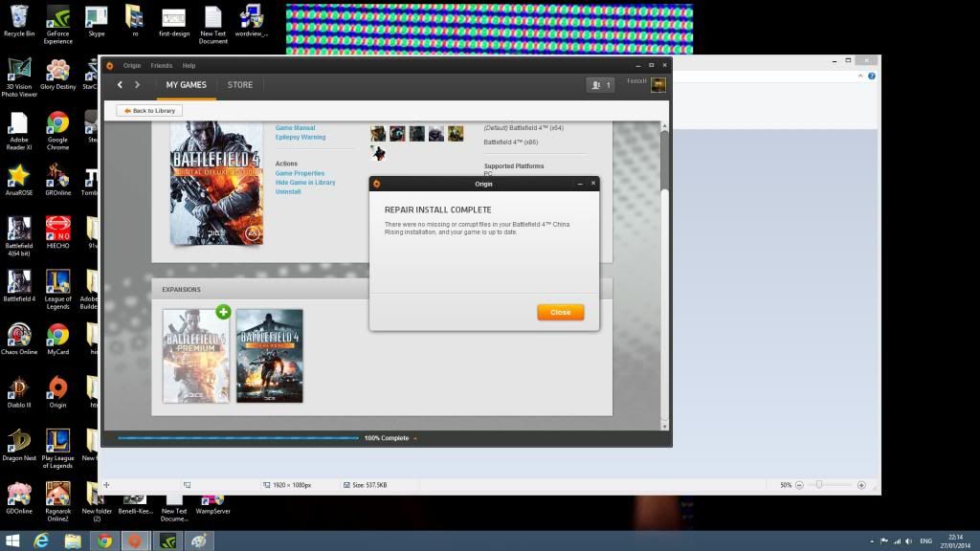Select the Diablo III desktop icon
The image size is (980, 551).
click(19, 392)
